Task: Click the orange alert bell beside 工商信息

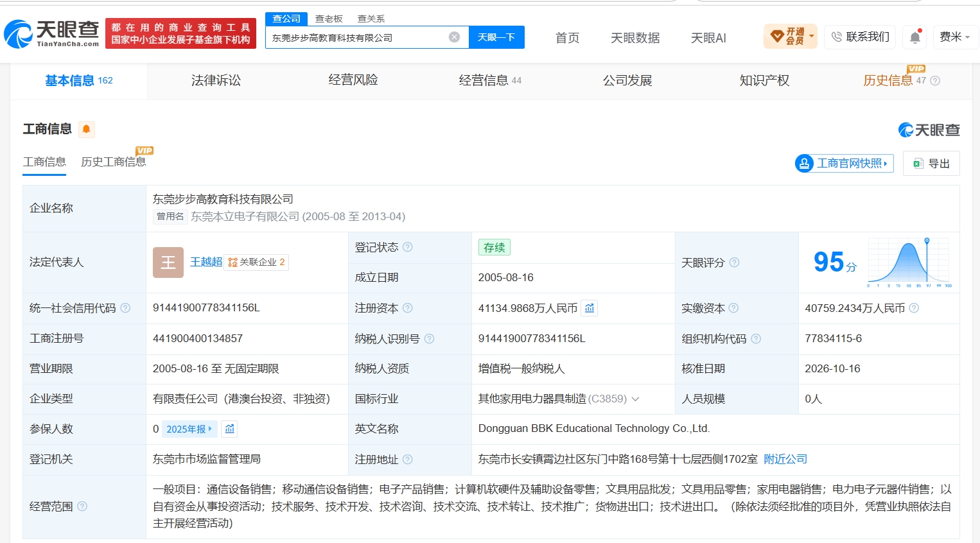Action: 86,130
